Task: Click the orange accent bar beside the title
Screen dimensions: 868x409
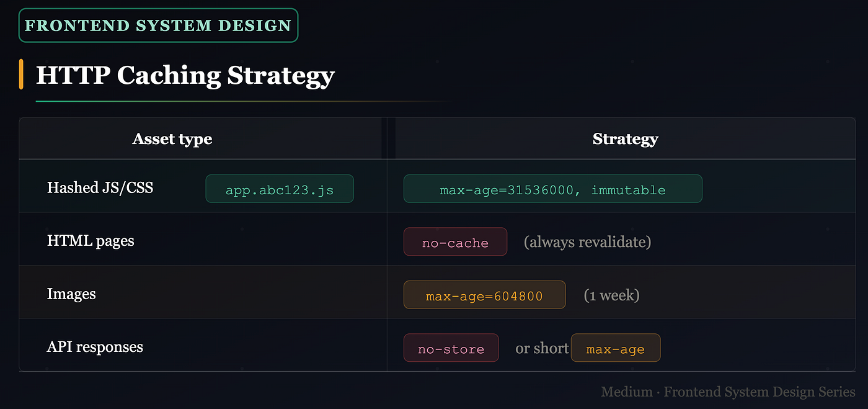Action: (x=21, y=74)
